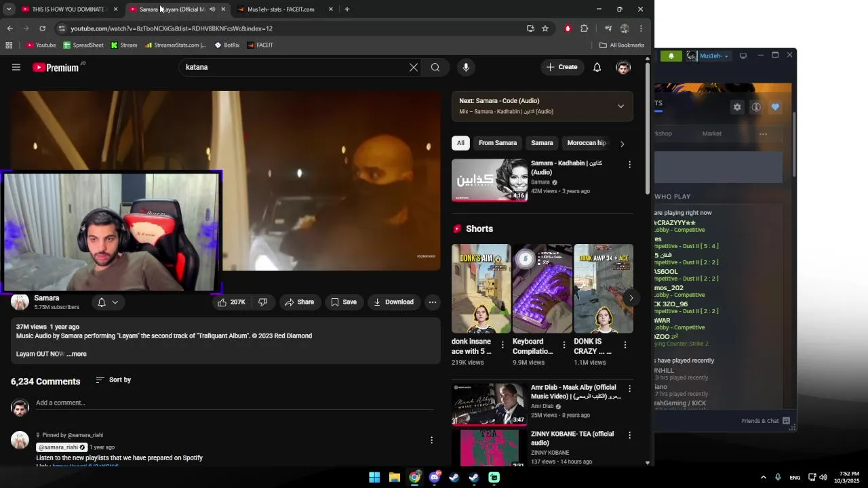
Task: Reload the page in Chrome
Action: point(42,28)
